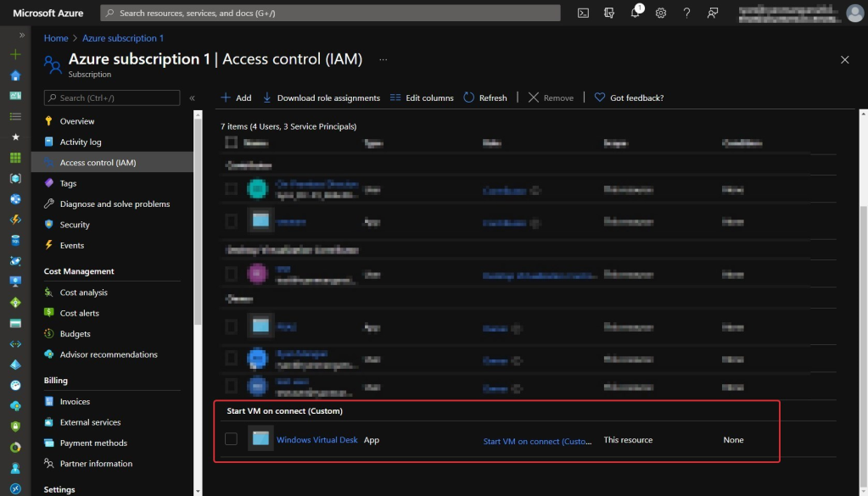
Task: Open Azure Cosmos DB planet icon
Action: point(15,261)
